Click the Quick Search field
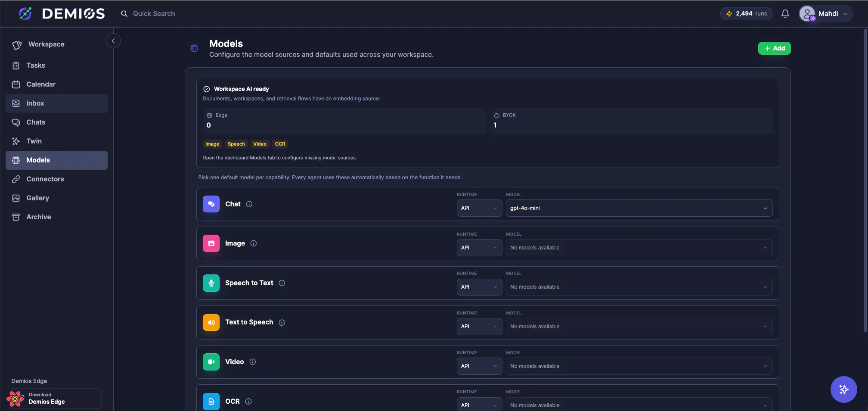 [154, 14]
